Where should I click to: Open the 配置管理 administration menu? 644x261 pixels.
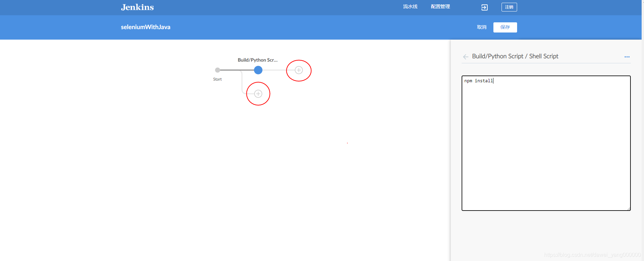(x=440, y=7)
